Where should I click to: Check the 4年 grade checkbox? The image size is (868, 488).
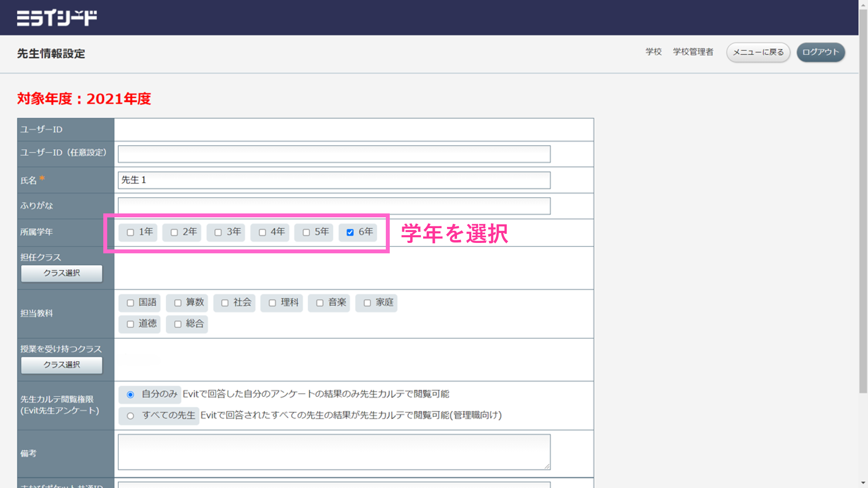262,233
